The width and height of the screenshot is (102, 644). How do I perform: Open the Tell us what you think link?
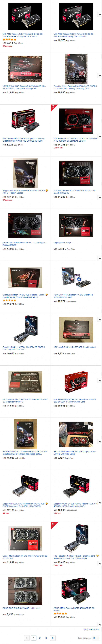click(91, 629)
